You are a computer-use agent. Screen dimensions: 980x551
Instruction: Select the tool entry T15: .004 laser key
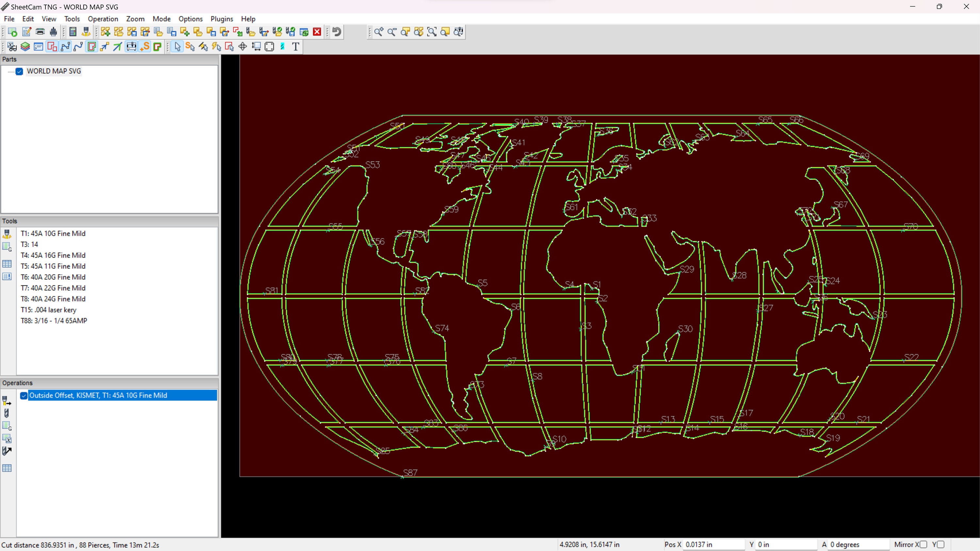pyautogui.click(x=48, y=310)
